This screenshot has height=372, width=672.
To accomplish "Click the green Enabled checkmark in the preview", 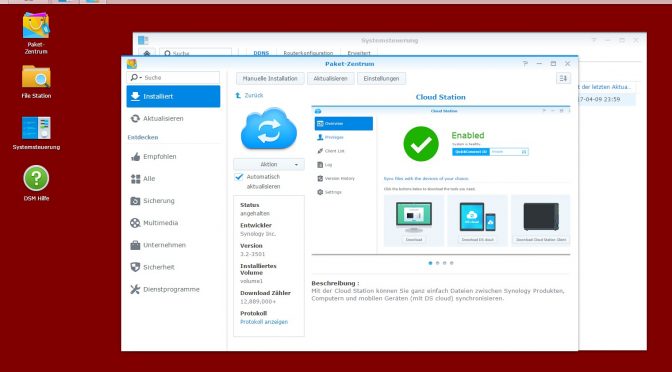I will (x=421, y=144).
